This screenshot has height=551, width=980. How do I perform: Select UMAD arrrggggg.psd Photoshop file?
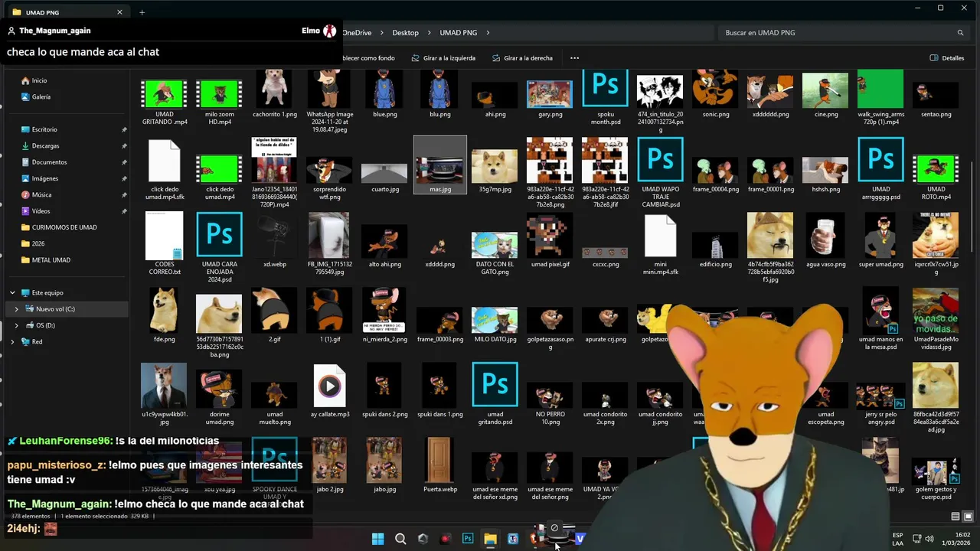tap(880, 169)
